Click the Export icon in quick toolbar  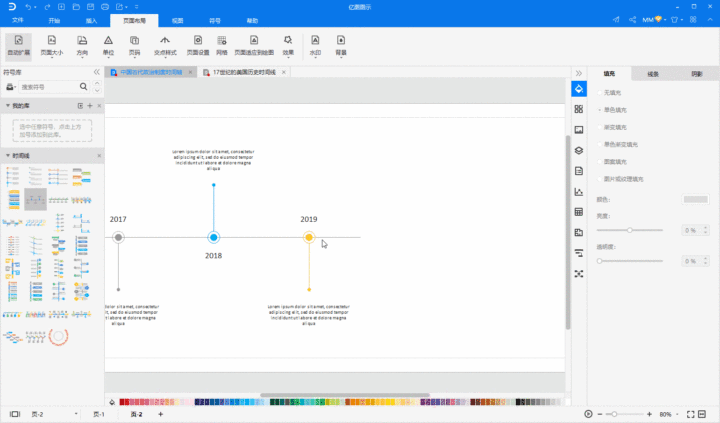(120, 7)
